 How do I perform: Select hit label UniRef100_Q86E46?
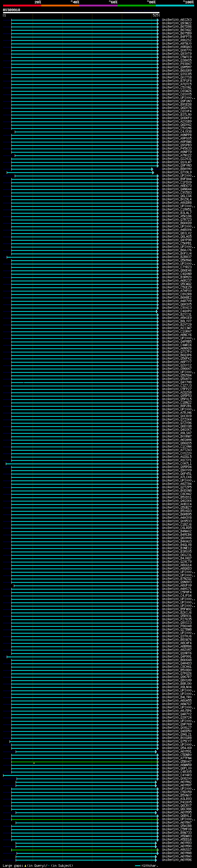177,271
